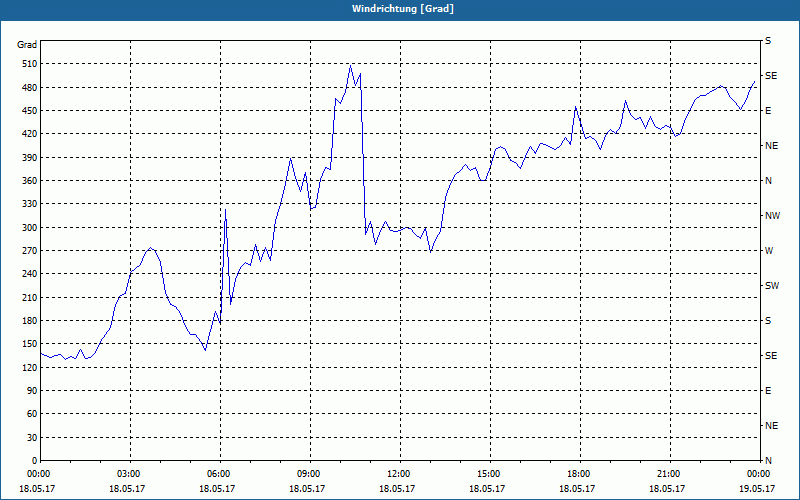This screenshot has width=800, height=500.
Task: Select the 240 degree axis label
Action: (x=30, y=274)
